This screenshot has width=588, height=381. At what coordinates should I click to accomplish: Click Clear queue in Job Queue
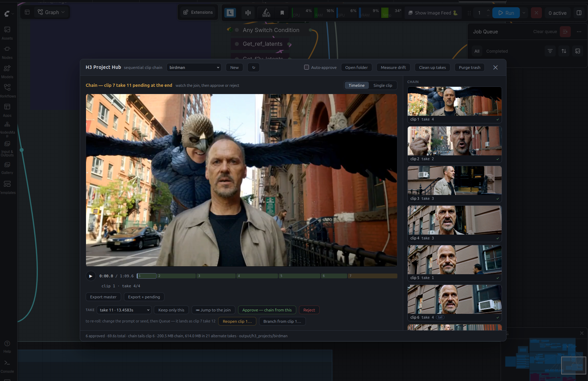coord(545,32)
